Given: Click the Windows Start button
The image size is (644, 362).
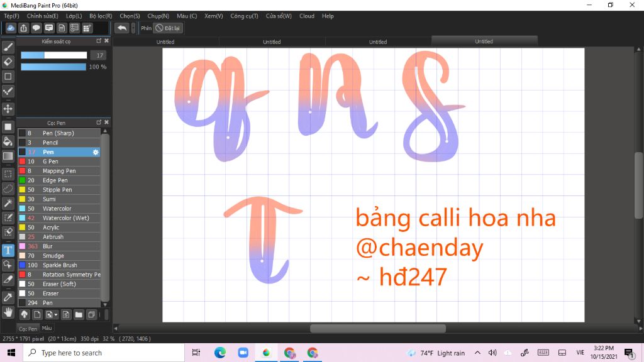Looking at the screenshot, I should (11, 353).
